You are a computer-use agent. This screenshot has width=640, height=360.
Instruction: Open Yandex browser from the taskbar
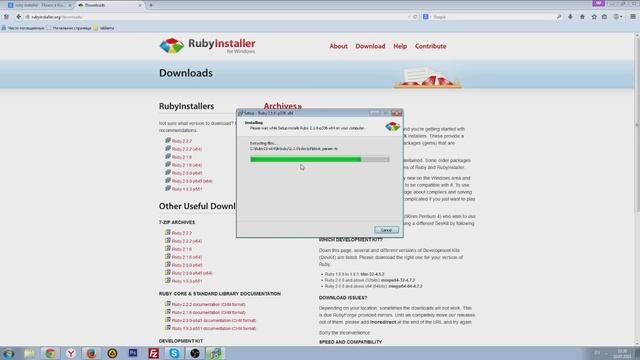point(71,353)
